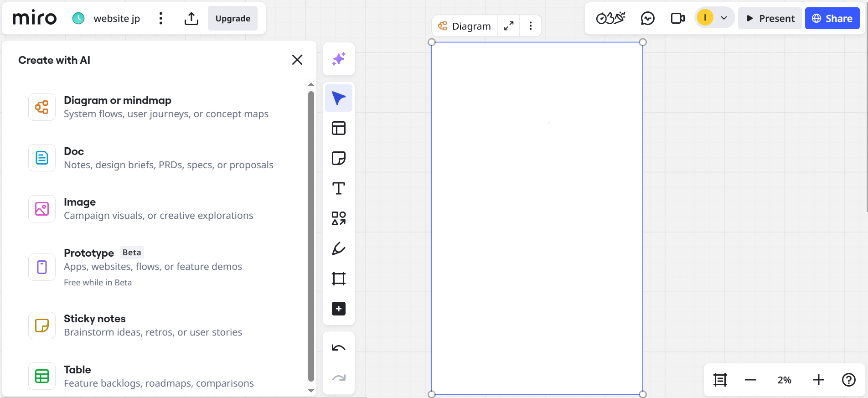Open the Templates layout tool
Image resolution: width=868 pixels, height=398 pixels.
coord(339,128)
